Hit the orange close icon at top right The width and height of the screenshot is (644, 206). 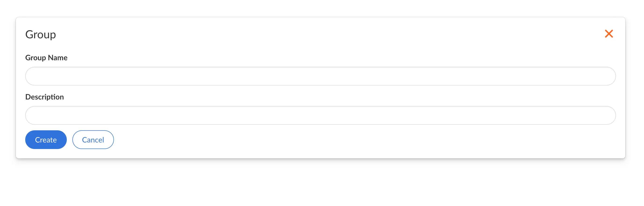609,34
